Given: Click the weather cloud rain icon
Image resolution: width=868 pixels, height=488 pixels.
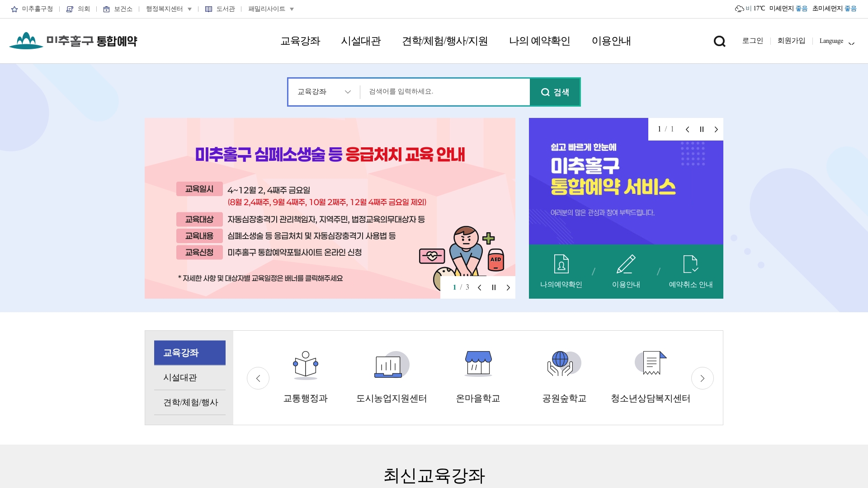Looking at the screenshot, I should click(x=740, y=9).
